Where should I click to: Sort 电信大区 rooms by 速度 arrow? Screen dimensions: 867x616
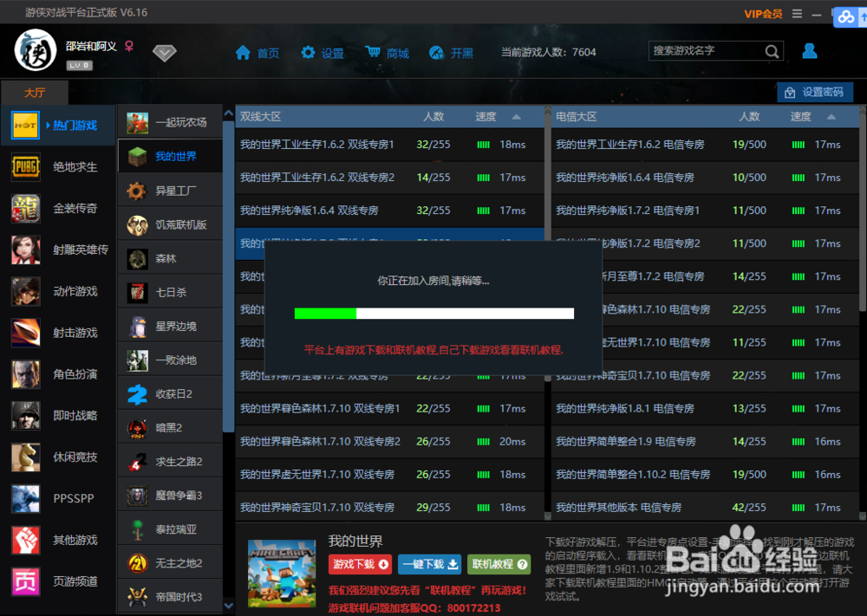coord(831,117)
